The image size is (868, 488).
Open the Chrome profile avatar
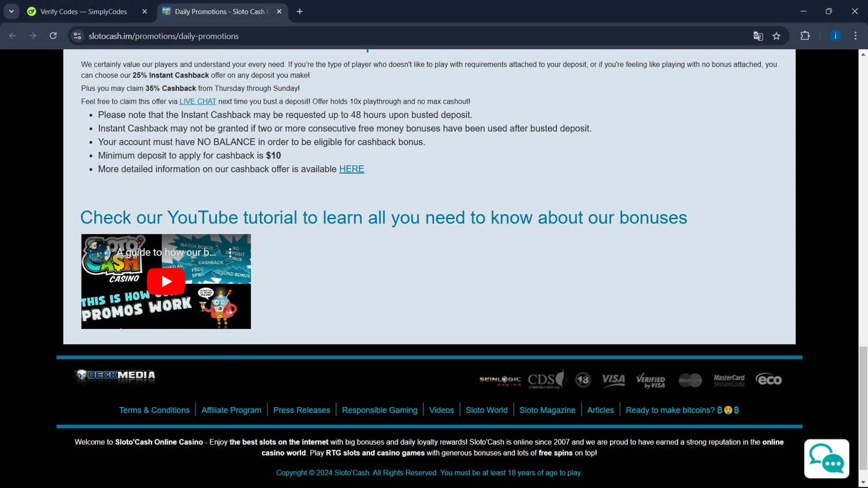[835, 36]
